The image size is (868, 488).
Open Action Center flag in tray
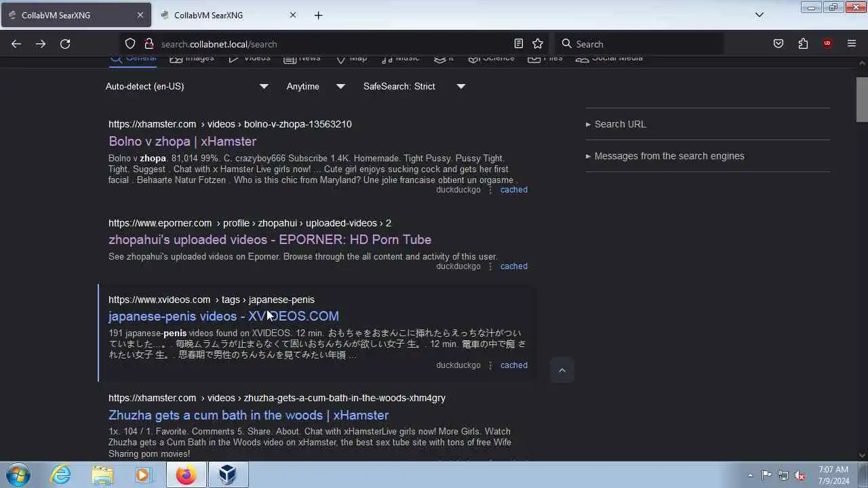pos(766,475)
